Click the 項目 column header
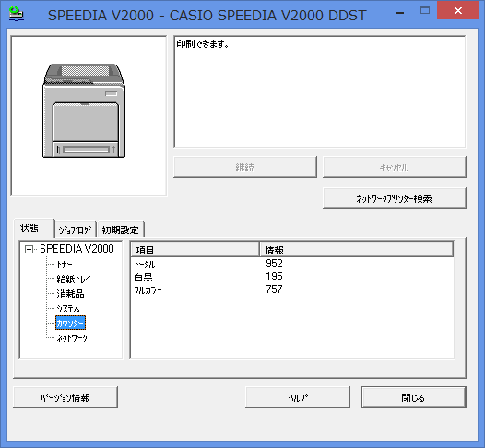Viewport: 485px width, 448px height. click(195, 250)
